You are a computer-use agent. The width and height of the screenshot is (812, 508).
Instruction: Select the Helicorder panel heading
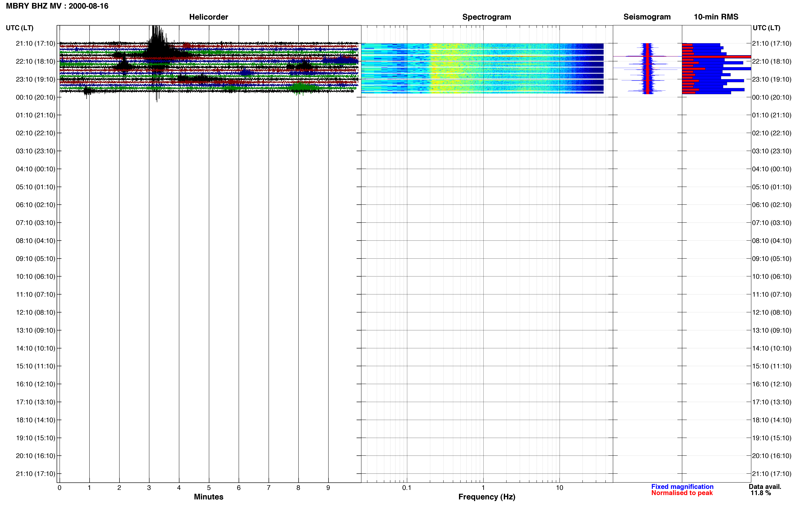[x=209, y=17]
